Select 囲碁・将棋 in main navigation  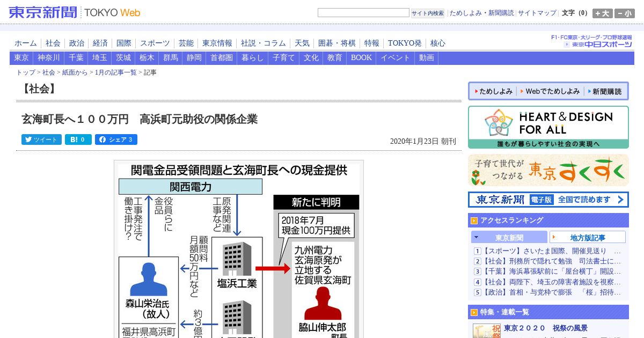point(337,43)
